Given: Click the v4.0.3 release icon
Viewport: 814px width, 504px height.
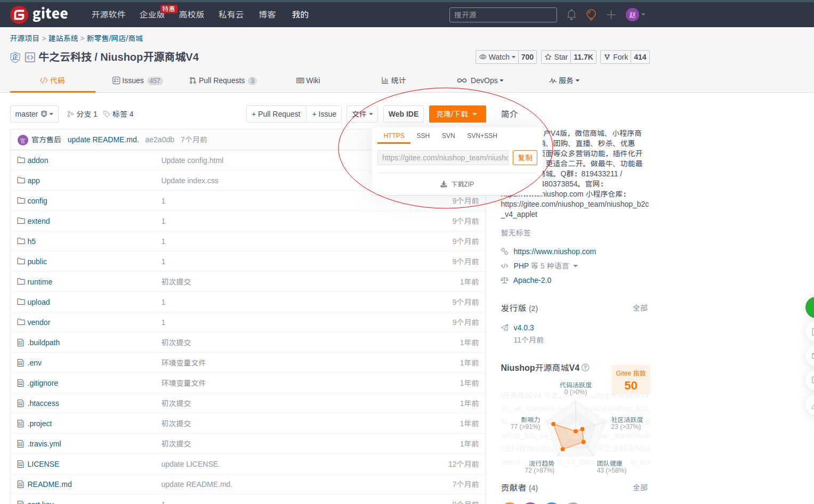Looking at the screenshot, I should click(x=504, y=327).
